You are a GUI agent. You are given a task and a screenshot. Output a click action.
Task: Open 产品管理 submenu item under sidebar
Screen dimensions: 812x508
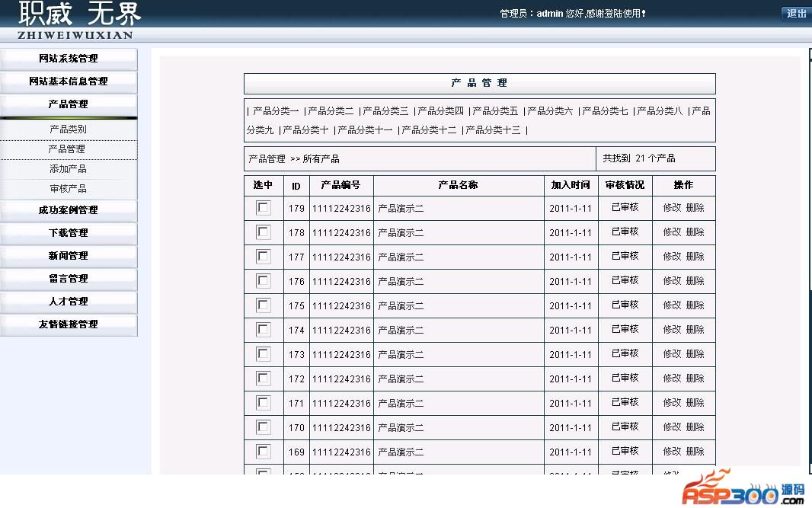click(67, 149)
